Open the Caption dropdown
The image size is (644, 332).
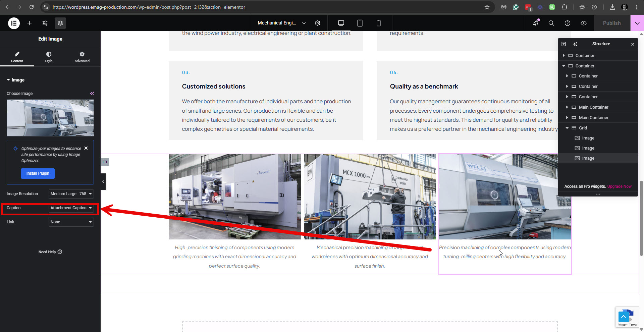pos(71,208)
